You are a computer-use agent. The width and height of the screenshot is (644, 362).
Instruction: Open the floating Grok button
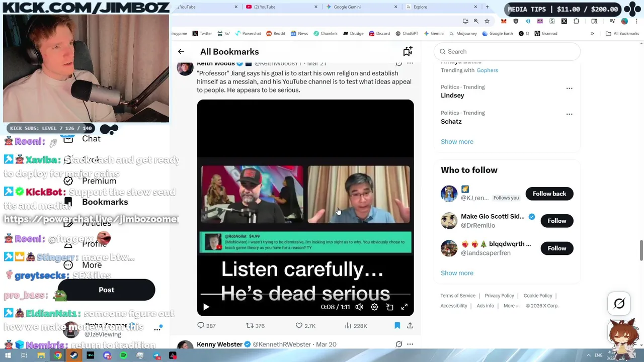click(x=619, y=304)
